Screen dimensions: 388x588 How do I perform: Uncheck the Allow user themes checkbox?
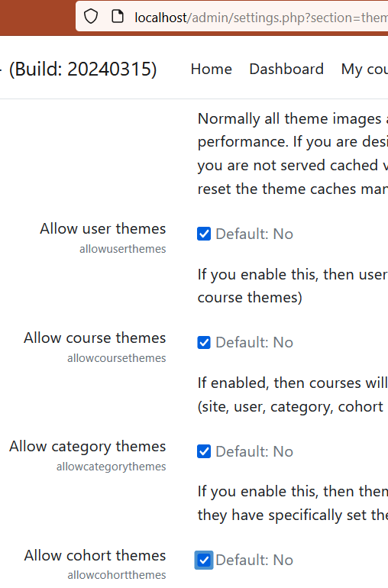(x=204, y=234)
